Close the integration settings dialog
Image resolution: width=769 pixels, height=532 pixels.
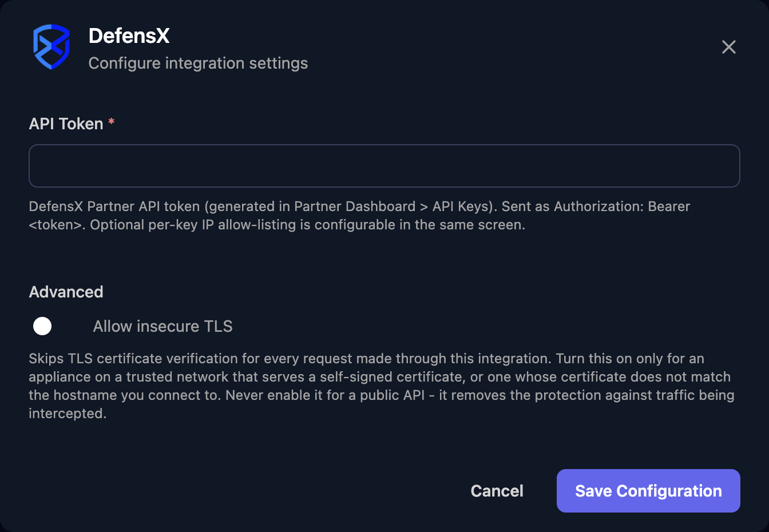pyautogui.click(x=728, y=47)
